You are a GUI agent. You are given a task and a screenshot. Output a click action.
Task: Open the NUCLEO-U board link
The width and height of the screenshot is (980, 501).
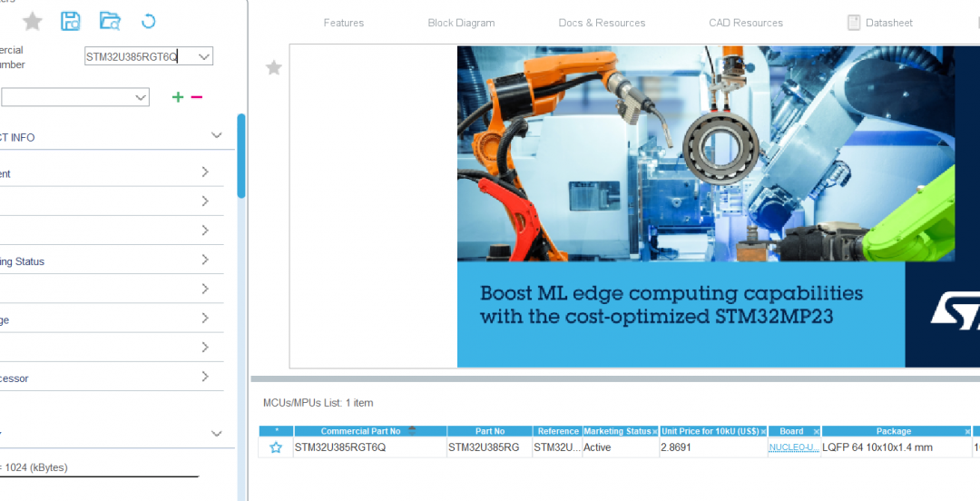(x=794, y=447)
